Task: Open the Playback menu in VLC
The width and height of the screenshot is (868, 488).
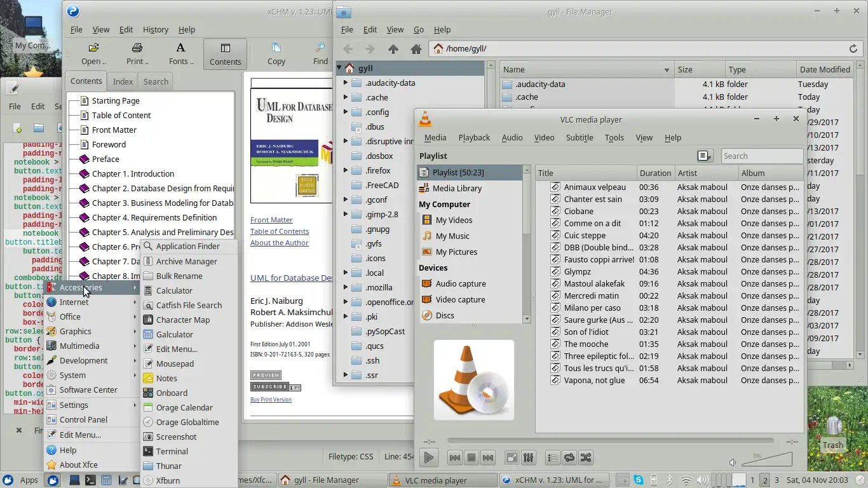Action: (x=474, y=137)
